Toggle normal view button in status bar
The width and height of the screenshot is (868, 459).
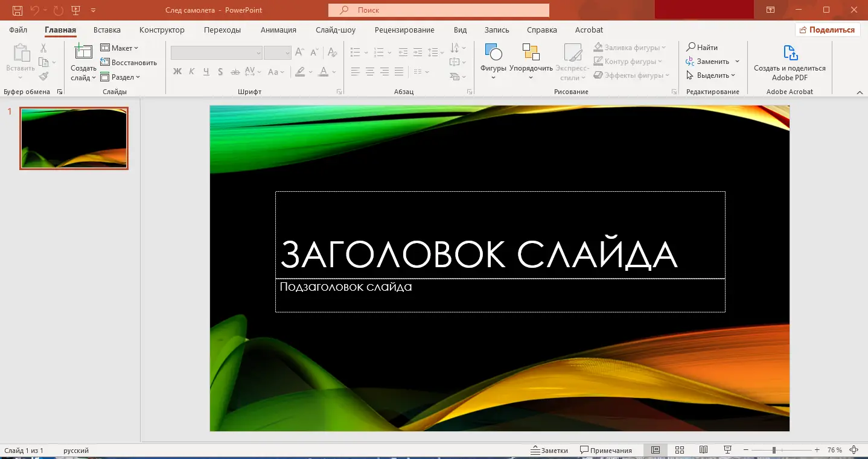click(655, 450)
